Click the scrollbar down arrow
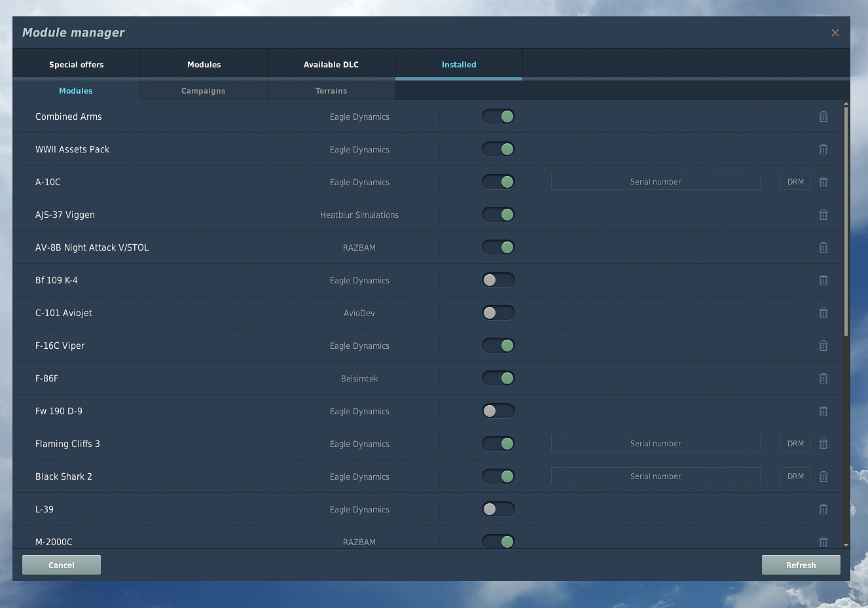The image size is (868, 608). (846, 545)
